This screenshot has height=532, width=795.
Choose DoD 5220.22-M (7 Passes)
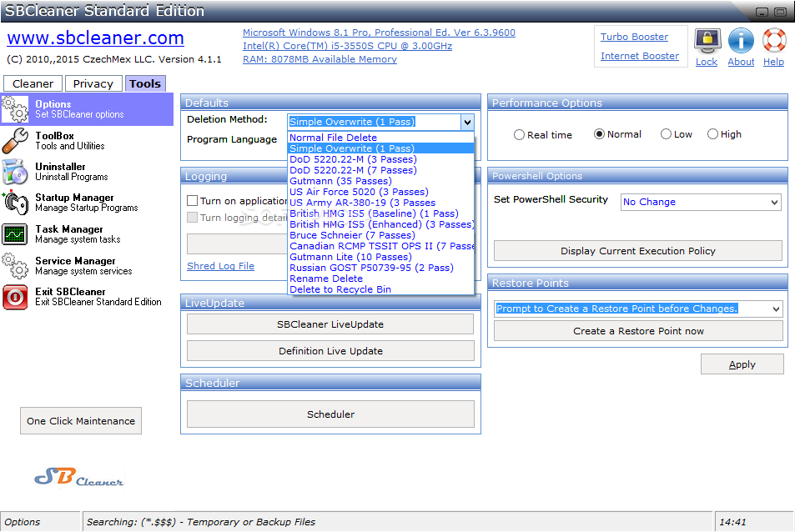380,170
